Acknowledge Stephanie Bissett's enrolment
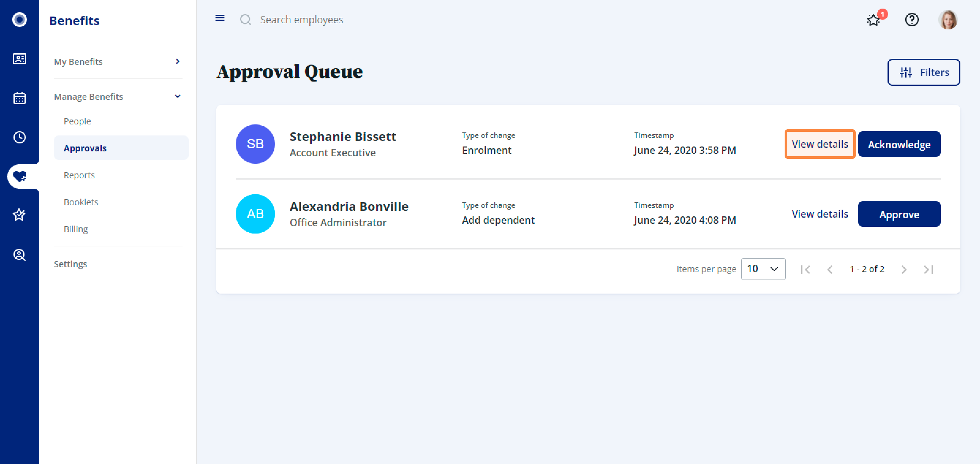The image size is (980, 464). pos(899,144)
